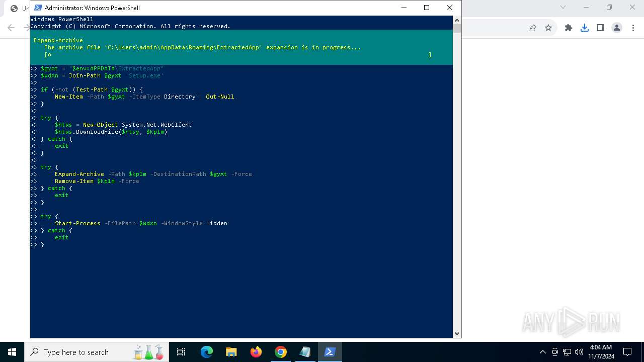
Task: Launch Microsoft Edge from the taskbar
Action: point(207,352)
